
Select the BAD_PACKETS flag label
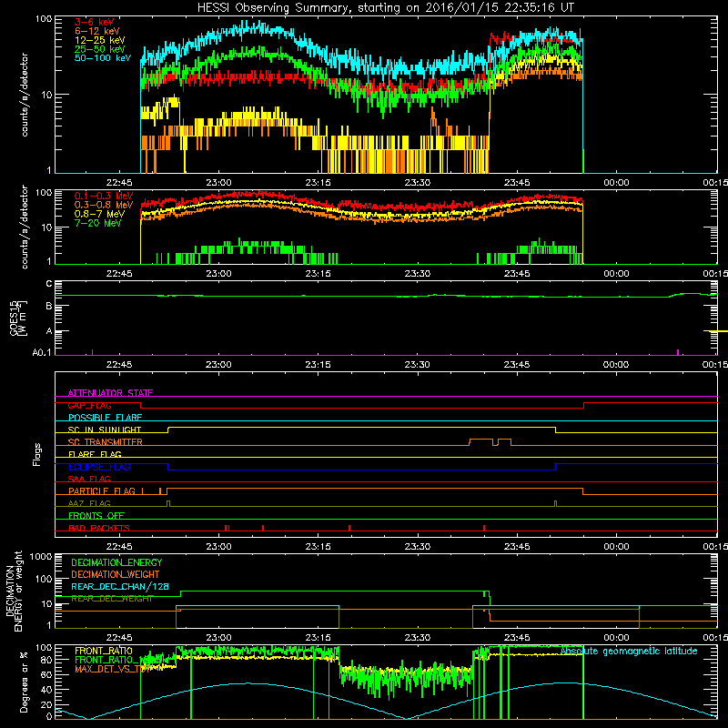click(99, 528)
